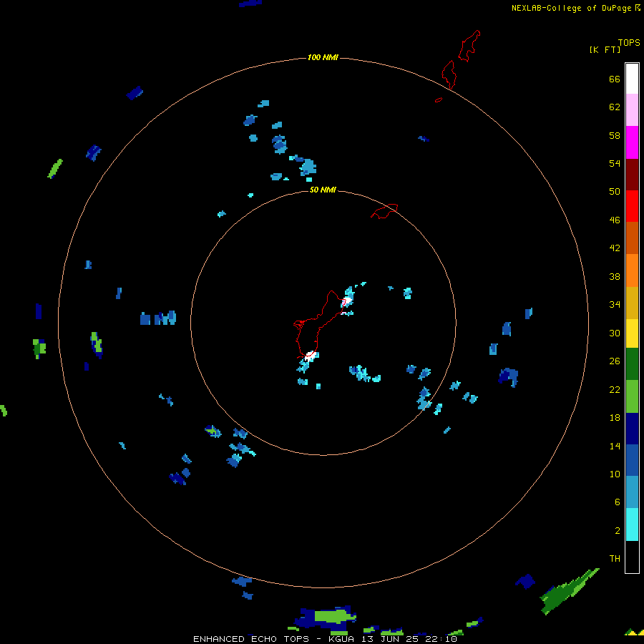
Task: Click the 50 NMI range ring label
Action: point(323,190)
